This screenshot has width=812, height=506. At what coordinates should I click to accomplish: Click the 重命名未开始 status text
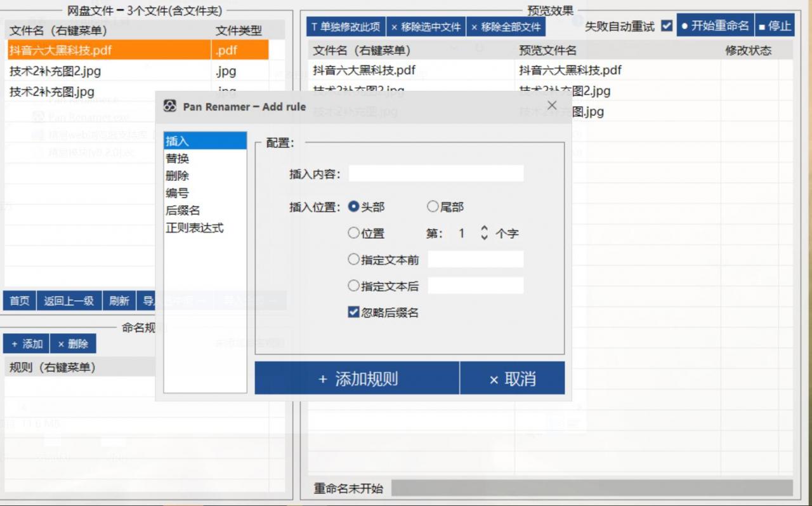tap(348, 488)
